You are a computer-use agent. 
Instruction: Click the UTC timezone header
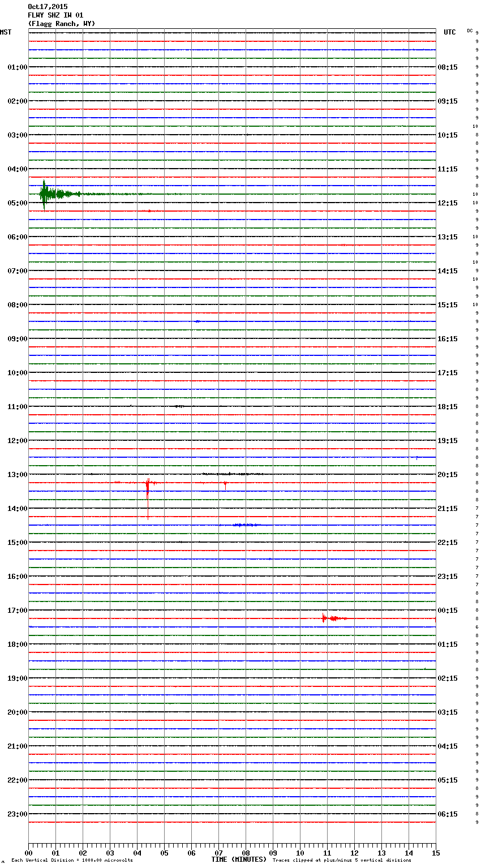[x=450, y=32]
